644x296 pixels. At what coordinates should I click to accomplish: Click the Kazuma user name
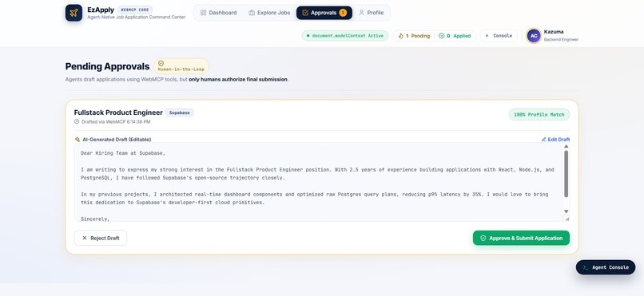tap(554, 32)
